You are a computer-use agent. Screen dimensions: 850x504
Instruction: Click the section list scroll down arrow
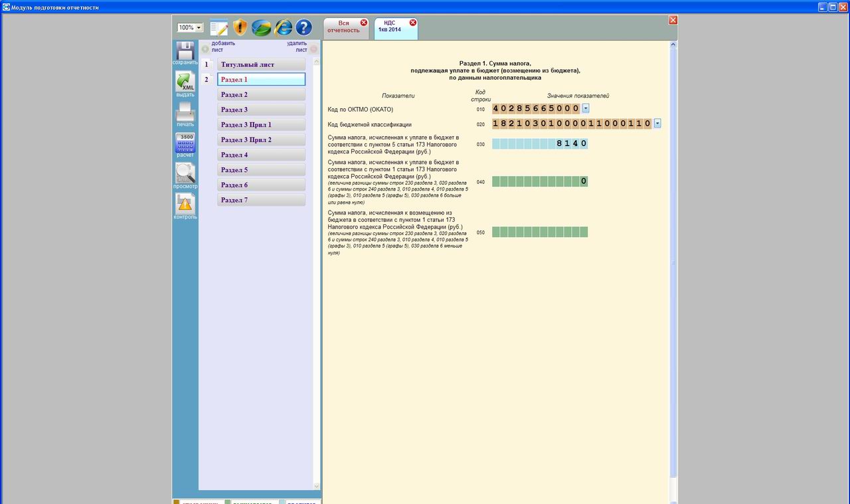(316, 486)
